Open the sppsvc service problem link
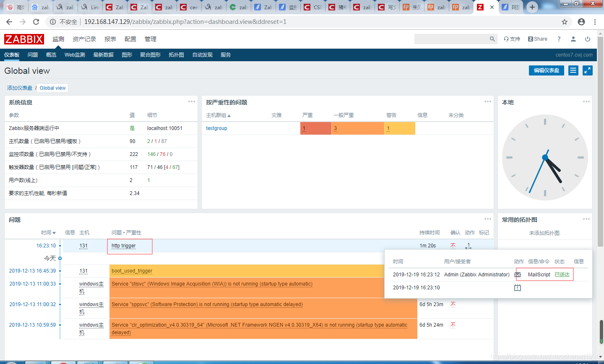Image resolution: width=604 pixels, height=364 pixels. [207, 304]
